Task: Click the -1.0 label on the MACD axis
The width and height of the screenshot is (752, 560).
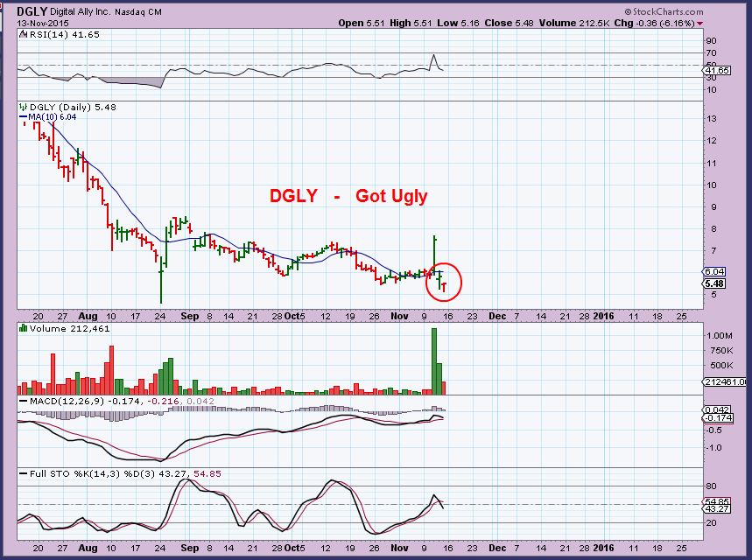Action: tap(716, 448)
